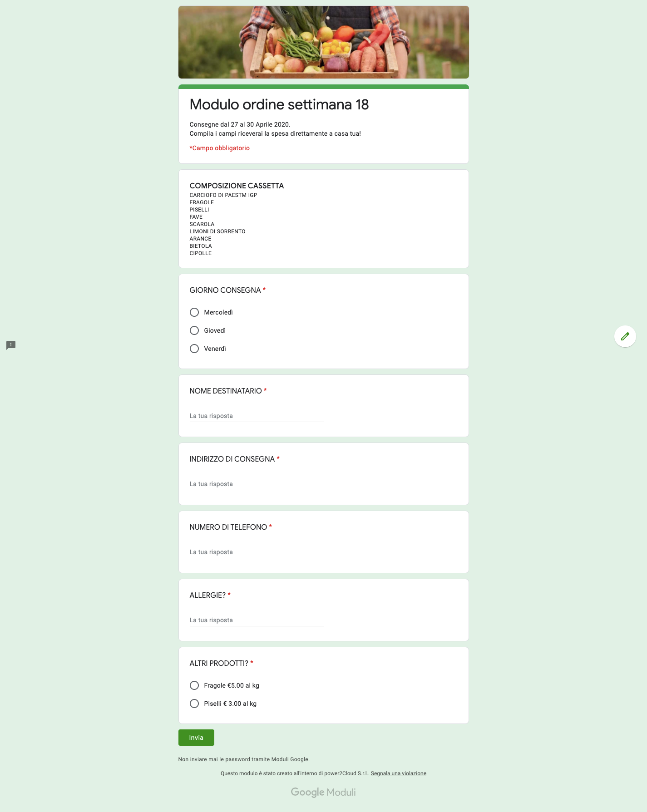647x812 pixels.
Task: Select Giovedì as delivery day
Action: [194, 330]
